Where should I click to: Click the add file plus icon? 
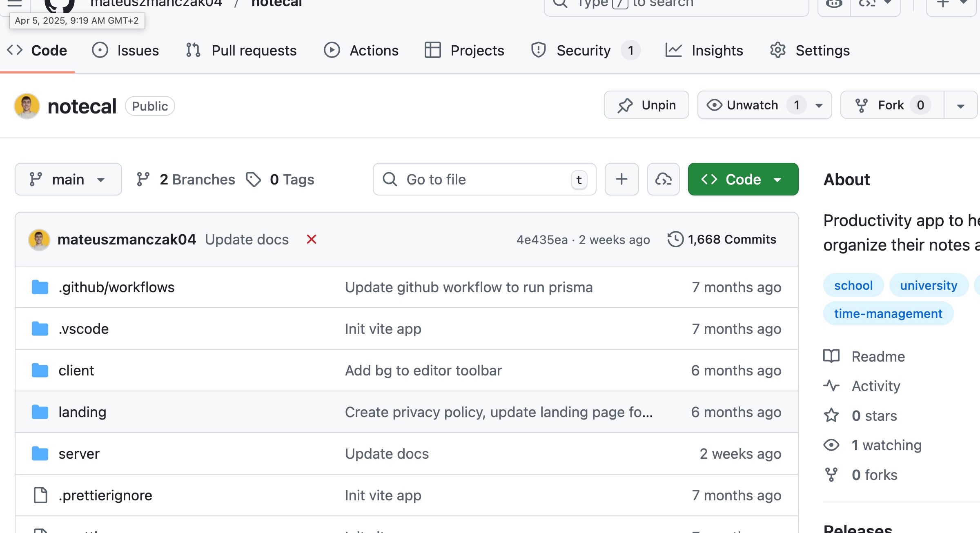tap(621, 179)
